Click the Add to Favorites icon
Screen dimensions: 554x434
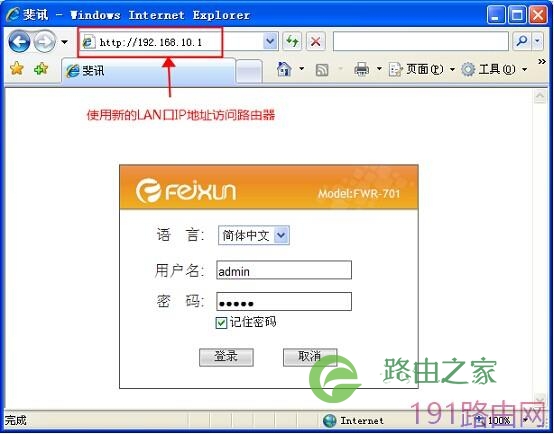click(x=41, y=69)
